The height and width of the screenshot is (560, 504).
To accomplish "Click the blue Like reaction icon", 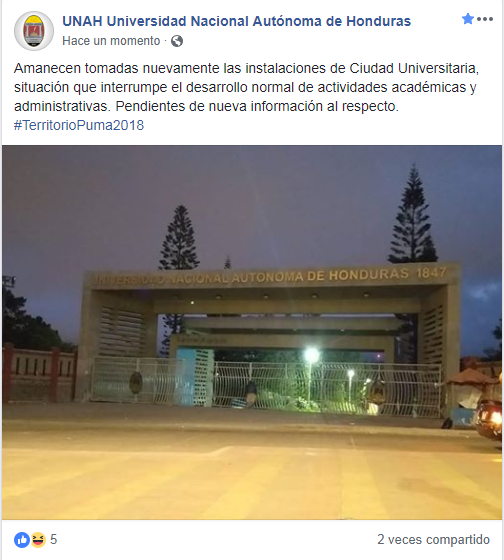I will pyautogui.click(x=22, y=540).
